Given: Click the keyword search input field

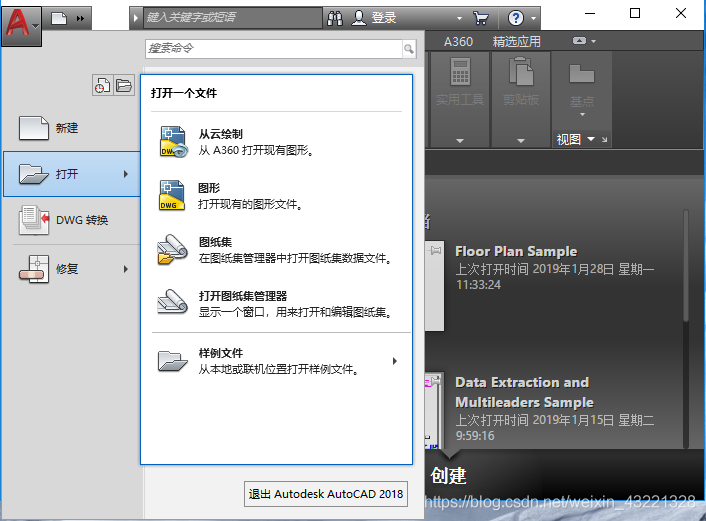Looking at the screenshot, I should [233, 18].
